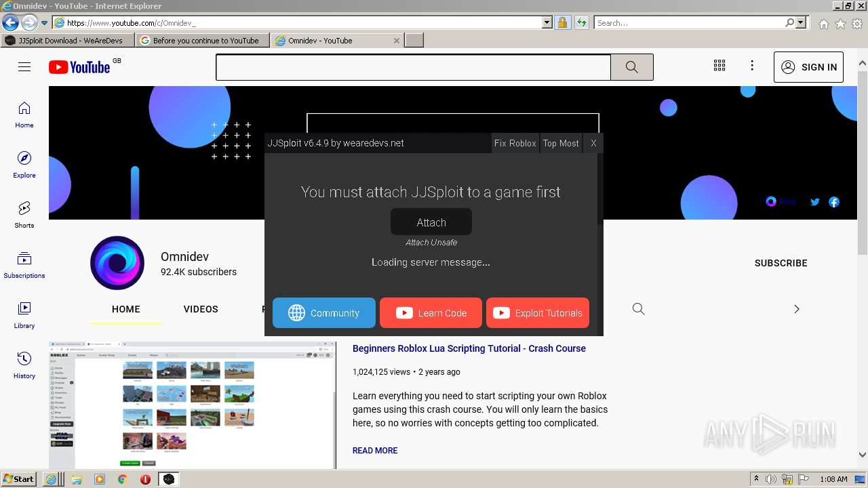868x488 pixels.
Task: Open Opera from the taskbar
Action: click(145, 479)
